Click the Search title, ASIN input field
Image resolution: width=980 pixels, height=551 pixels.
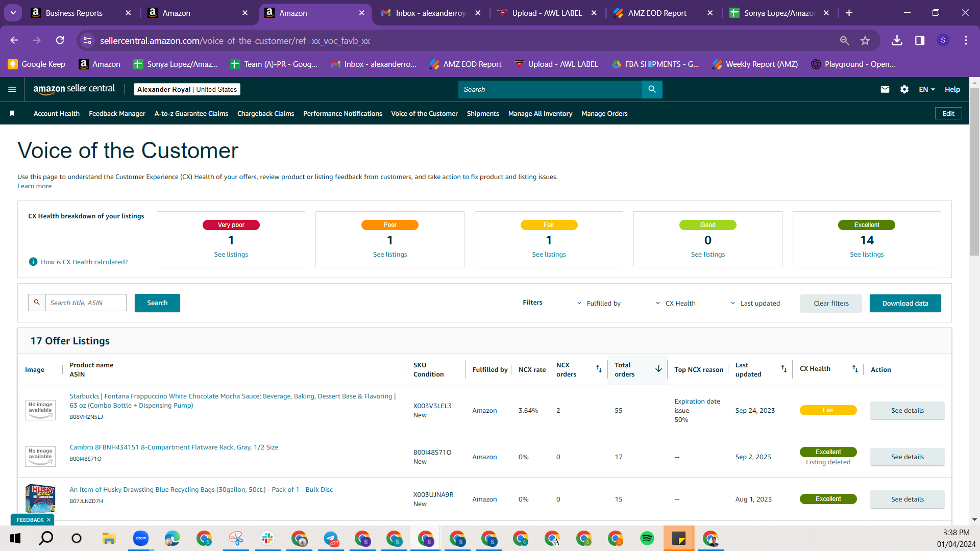(86, 303)
